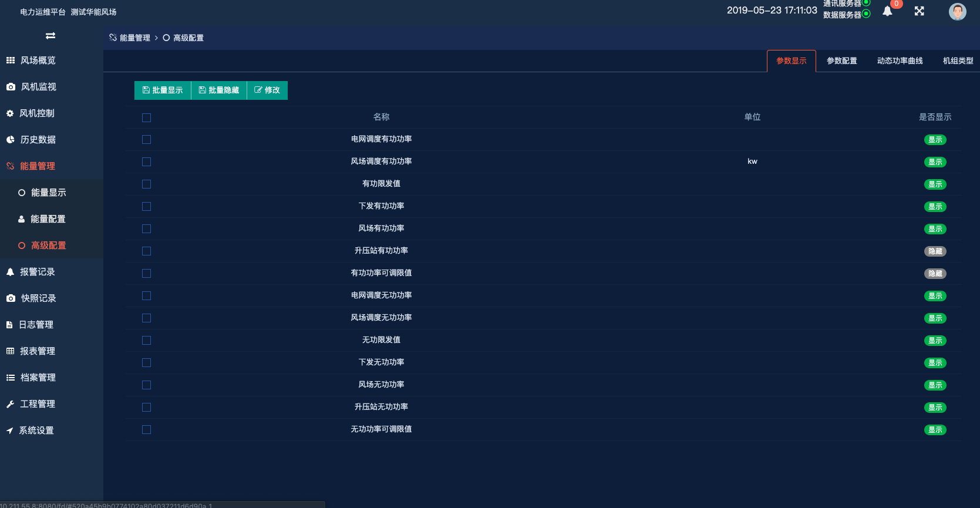Select all rows with header checkbox
The height and width of the screenshot is (508, 980).
[147, 118]
